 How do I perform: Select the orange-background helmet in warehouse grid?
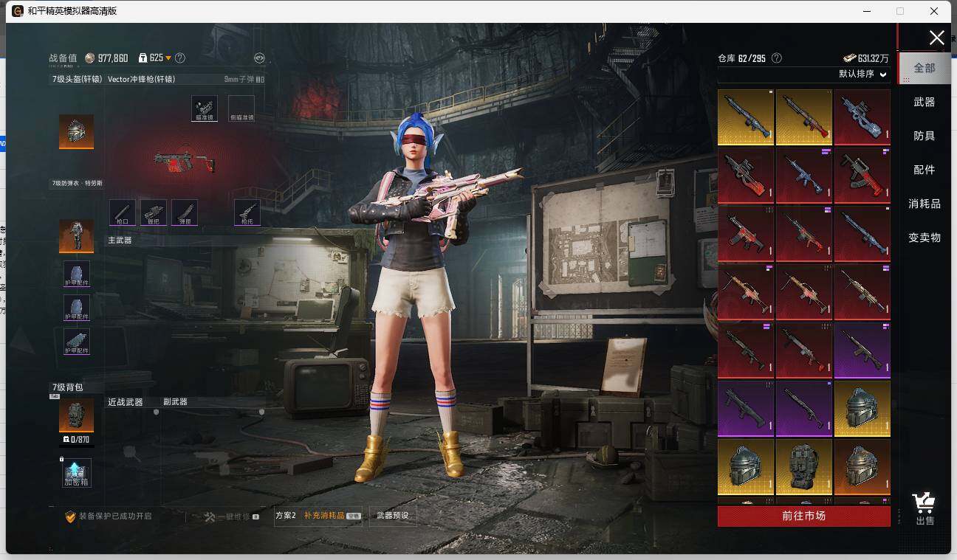click(862, 468)
